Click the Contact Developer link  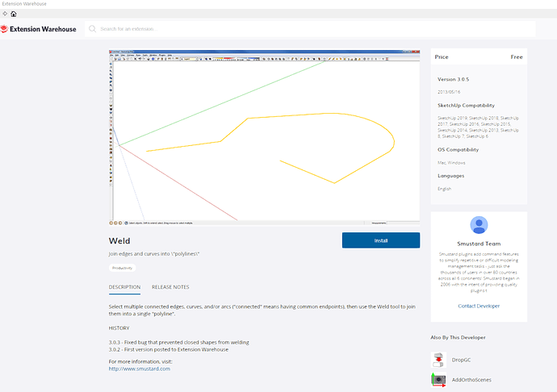(x=479, y=306)
